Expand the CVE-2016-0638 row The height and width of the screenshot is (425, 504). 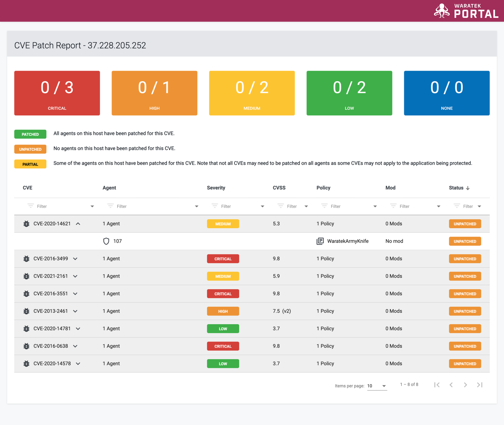pyautogui.click(x=75, y=346)
